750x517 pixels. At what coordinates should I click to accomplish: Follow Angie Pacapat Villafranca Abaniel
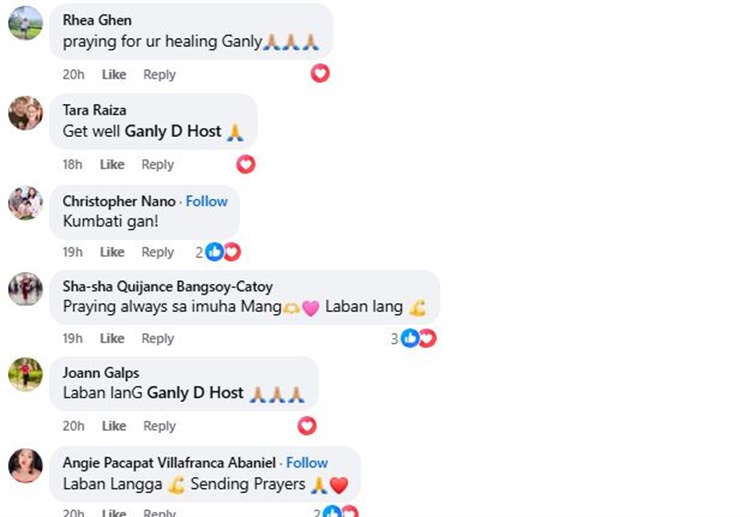point(307,462)
